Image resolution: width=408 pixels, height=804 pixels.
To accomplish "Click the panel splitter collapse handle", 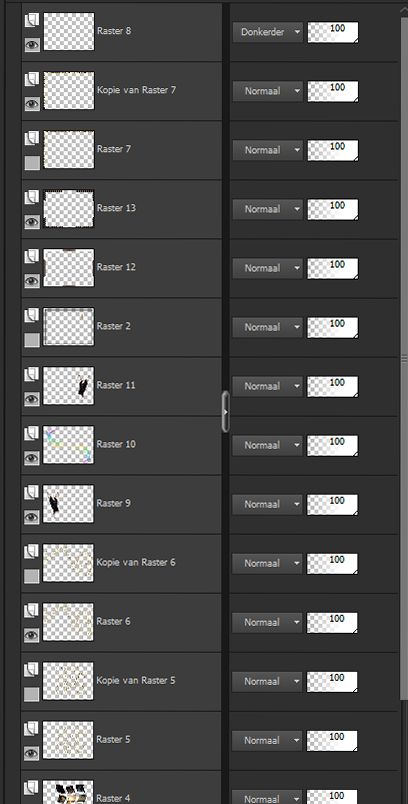I will coord(225,411).
